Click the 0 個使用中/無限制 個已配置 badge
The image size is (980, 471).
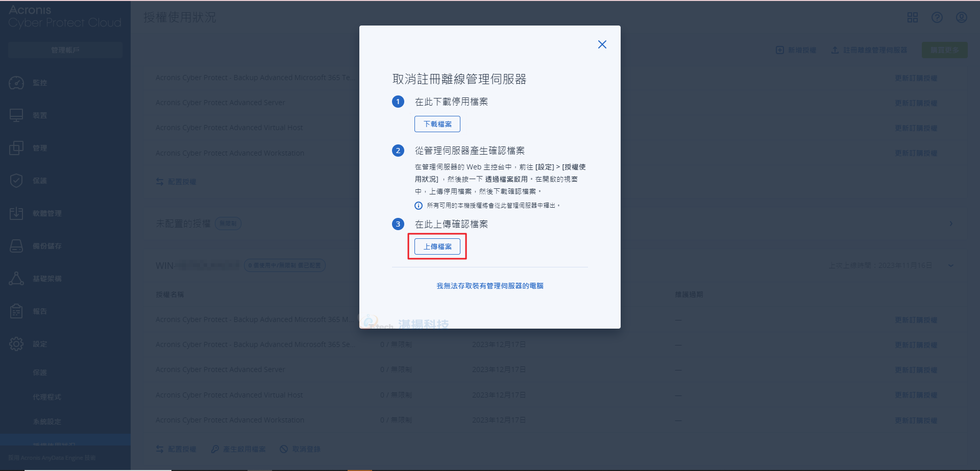point(285,265)
